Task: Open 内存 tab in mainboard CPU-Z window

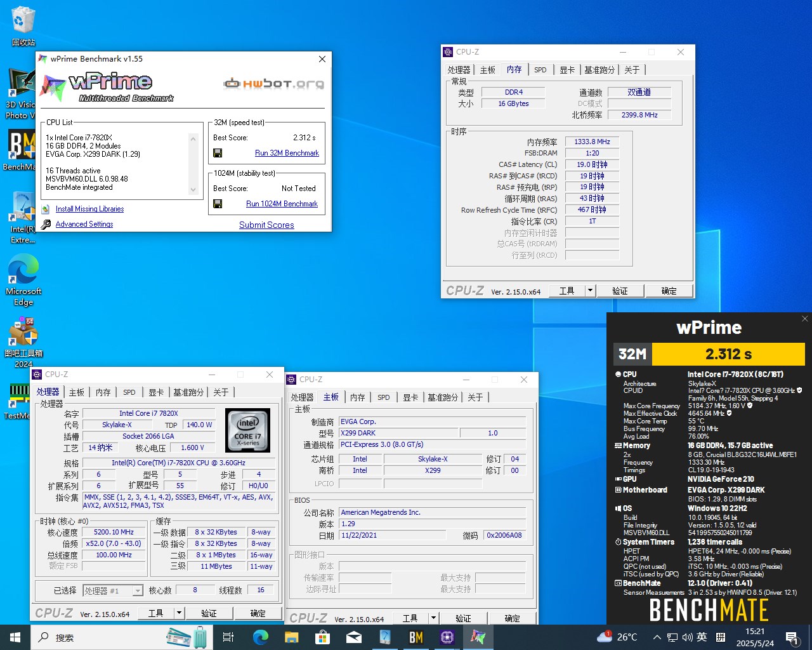Action: (x=358, y=397)
